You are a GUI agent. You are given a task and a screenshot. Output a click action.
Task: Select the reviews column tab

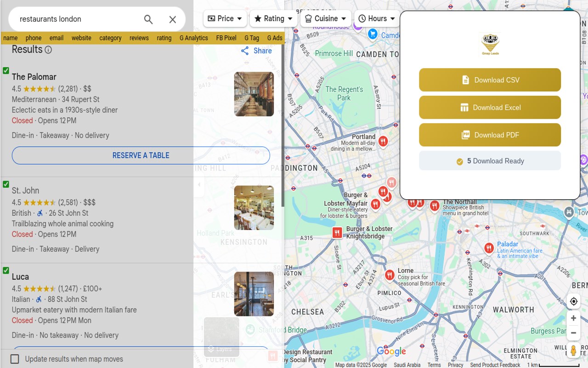pos(139,38)
